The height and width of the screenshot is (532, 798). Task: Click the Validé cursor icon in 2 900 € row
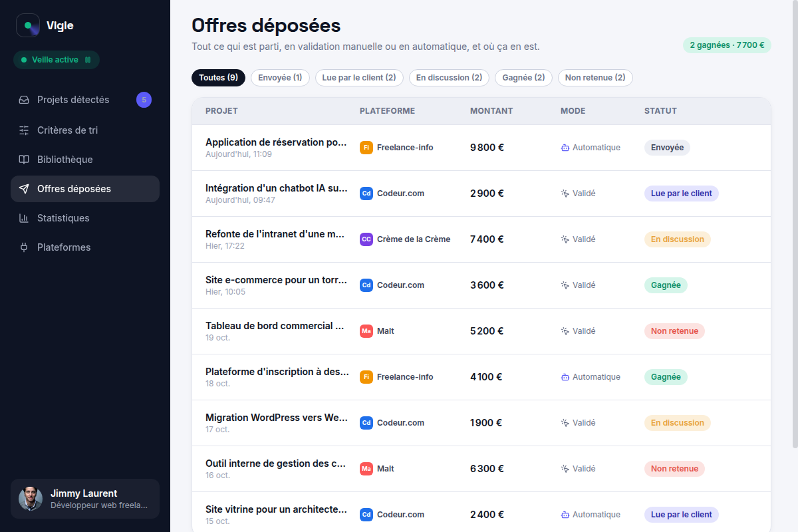(x=565, y=194)
